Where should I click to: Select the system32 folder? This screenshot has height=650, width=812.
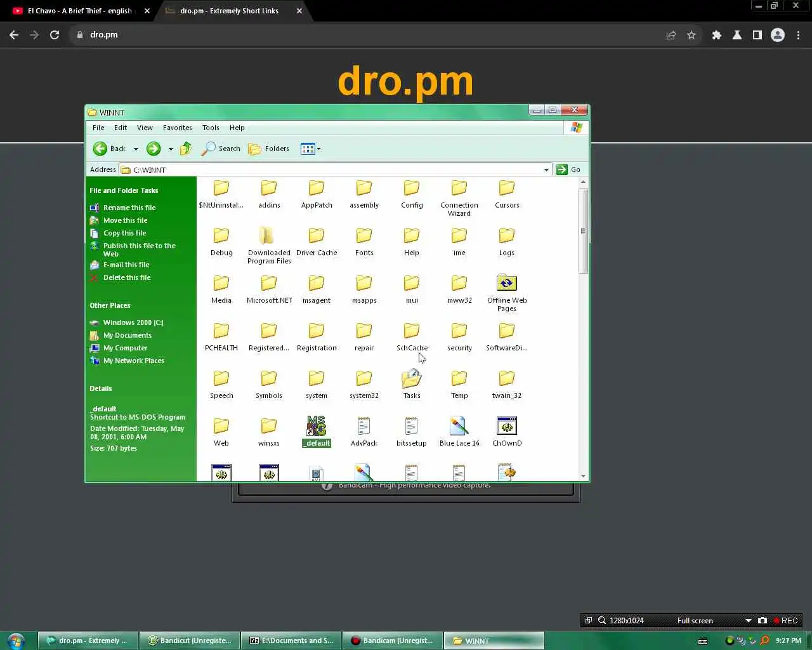pyautogui.click(x=364, y=385)
